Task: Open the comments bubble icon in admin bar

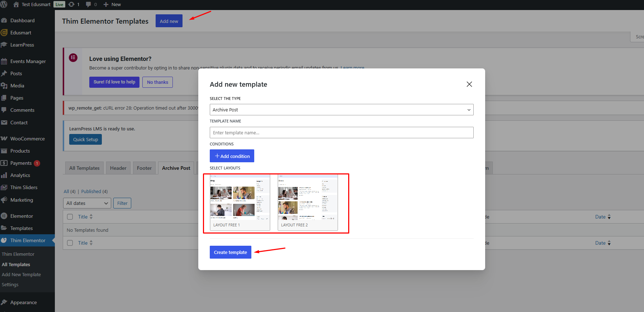Action: 89,4
